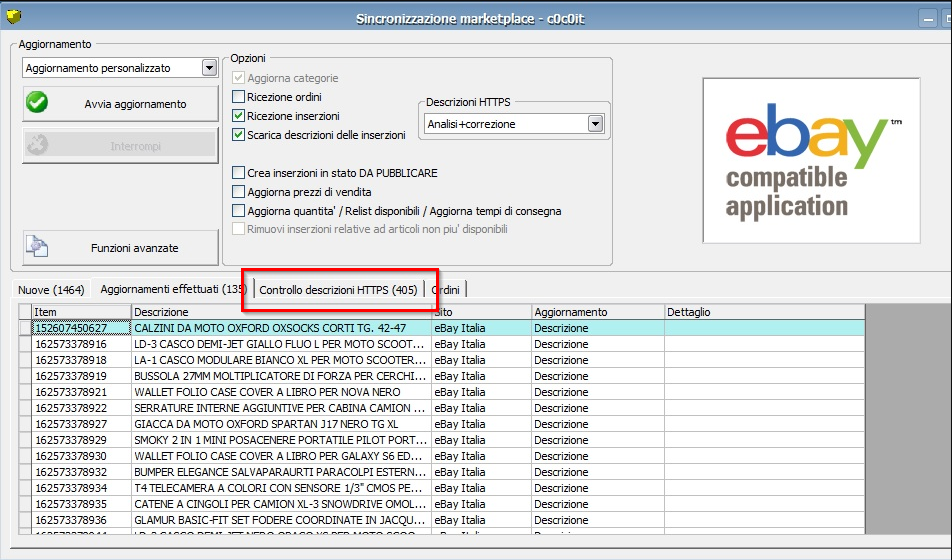
Task: Select item cell 162573378930
Action: pos(81,456)
